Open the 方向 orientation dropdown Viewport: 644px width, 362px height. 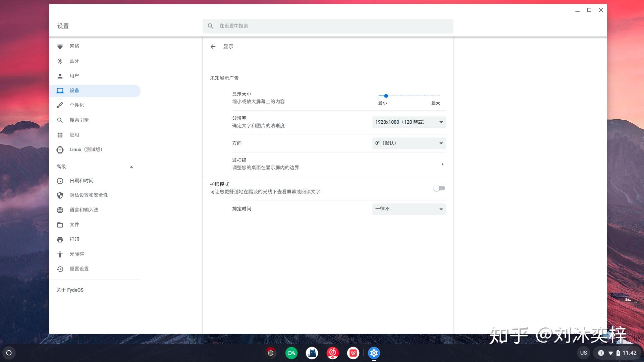[x=409, y=143]
